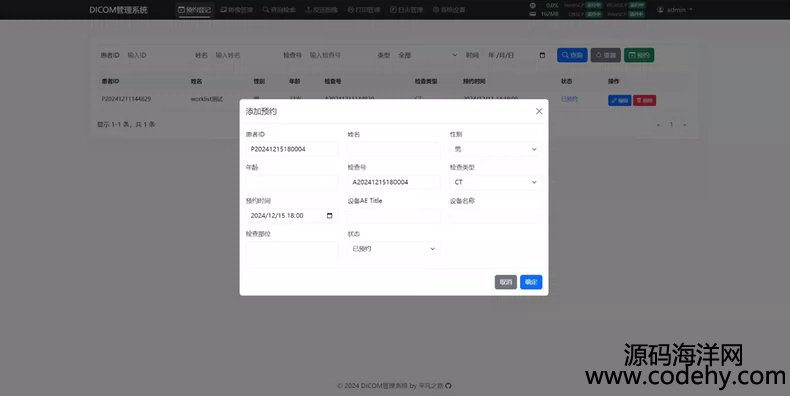Image resolution: width=790 pixels, height=396 pixels.
Task: Open calendar picker icon in 预约时间 field
Action: tap(330, 216)
